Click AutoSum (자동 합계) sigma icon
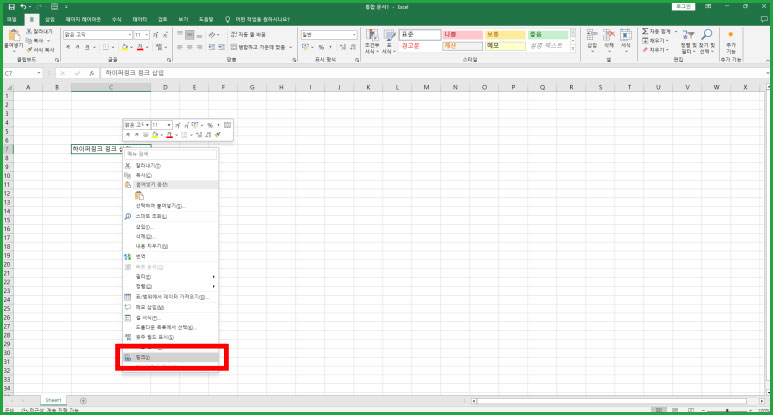773x415 pixels. 645,32
